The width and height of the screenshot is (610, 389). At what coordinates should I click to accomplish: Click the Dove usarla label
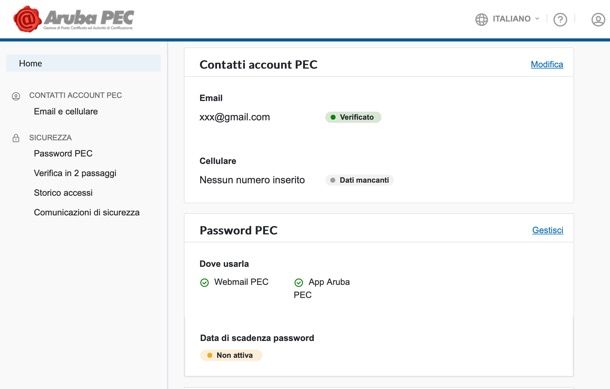(224, 264)
